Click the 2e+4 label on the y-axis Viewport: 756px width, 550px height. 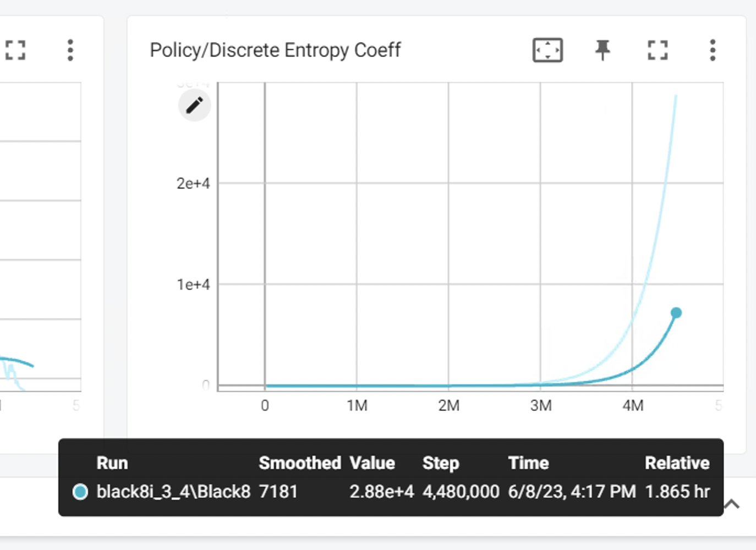click(x=194, y=183)
